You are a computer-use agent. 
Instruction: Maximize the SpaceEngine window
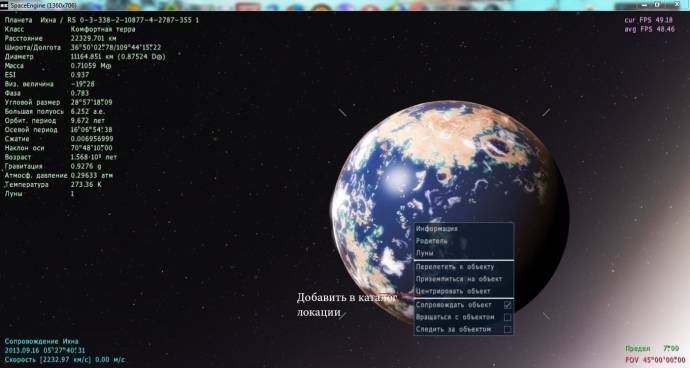(x=657, y=4)
